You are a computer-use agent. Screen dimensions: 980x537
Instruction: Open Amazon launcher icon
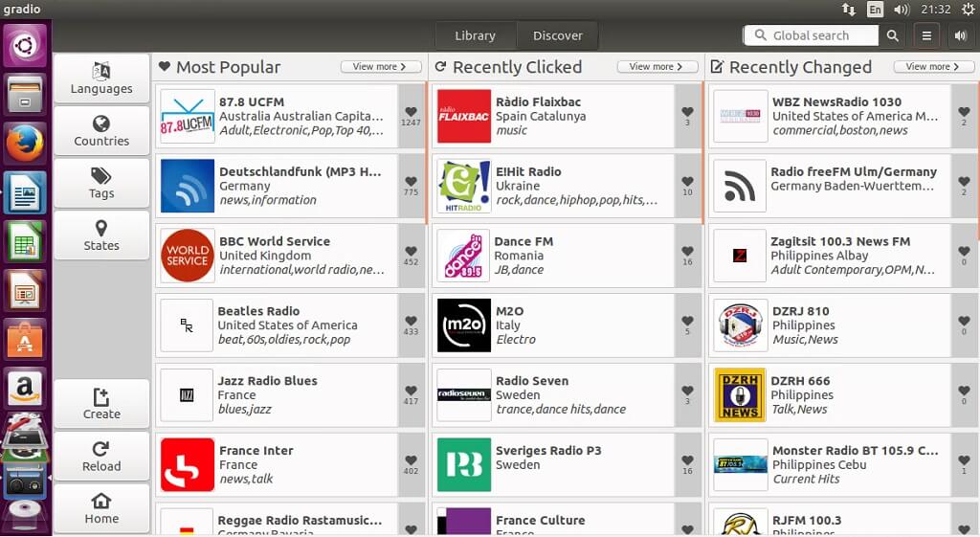click(x=25, y=388)
